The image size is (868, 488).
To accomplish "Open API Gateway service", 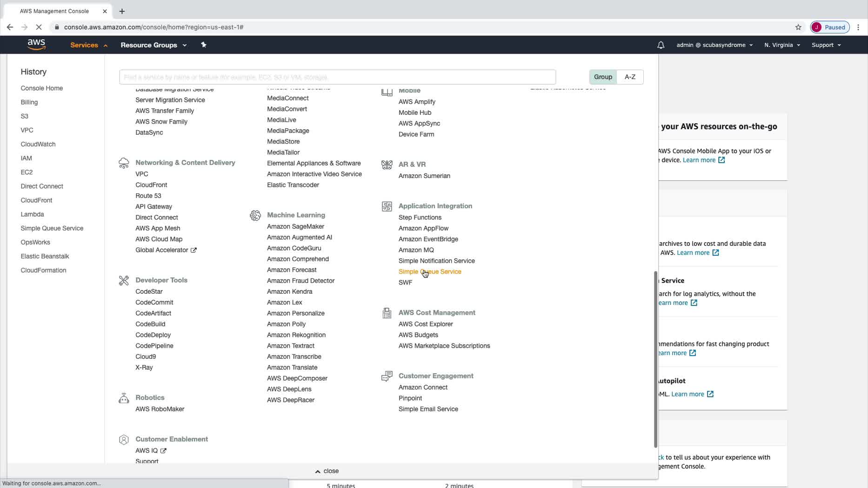I will [154, 206].
